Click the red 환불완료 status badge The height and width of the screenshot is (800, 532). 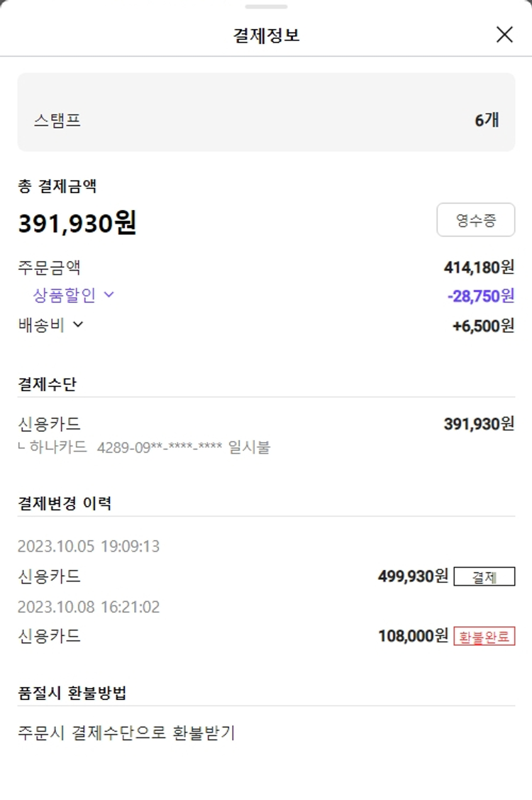[484, 636]
